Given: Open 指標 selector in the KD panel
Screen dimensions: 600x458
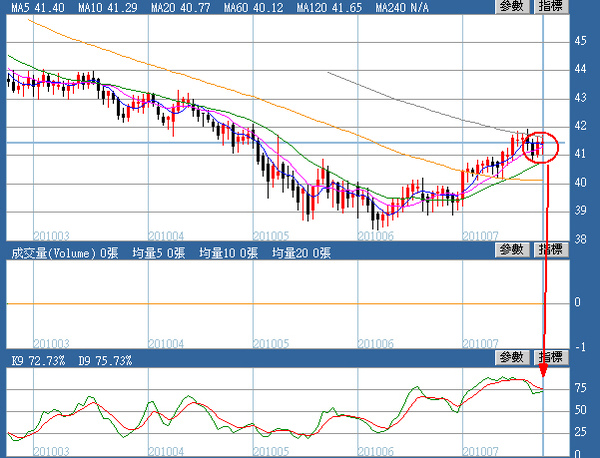Looking at the screenshot, I should (x=550, y=357).
